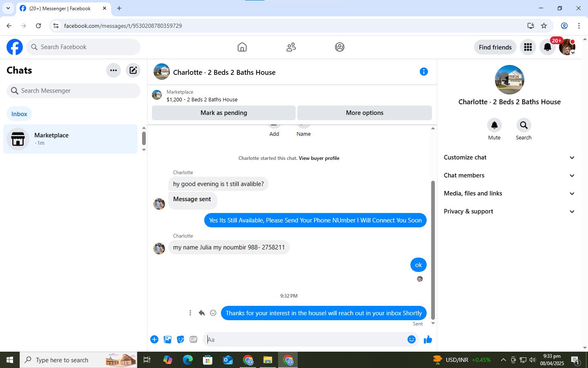Image resolution: width=588 pixels, height=368 pixels.
Task: Open File Explorer from taskbar
Action: [x=268, y=360]
